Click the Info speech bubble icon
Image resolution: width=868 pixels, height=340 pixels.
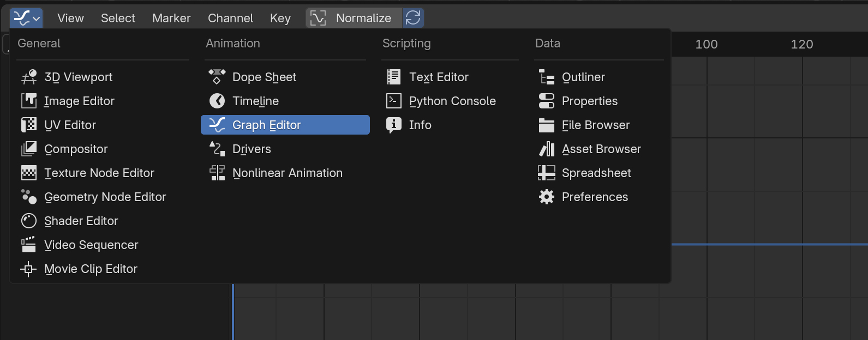(x=394, y=125)
